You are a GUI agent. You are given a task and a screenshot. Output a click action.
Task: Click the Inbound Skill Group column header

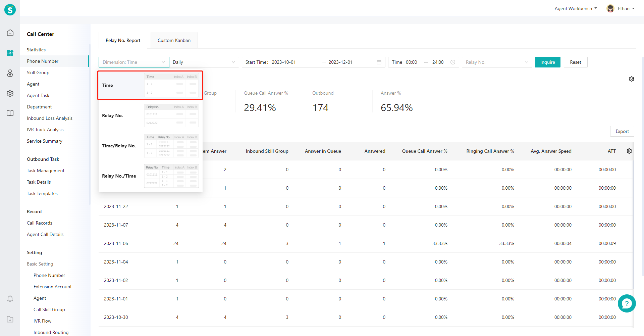point(267,151)
